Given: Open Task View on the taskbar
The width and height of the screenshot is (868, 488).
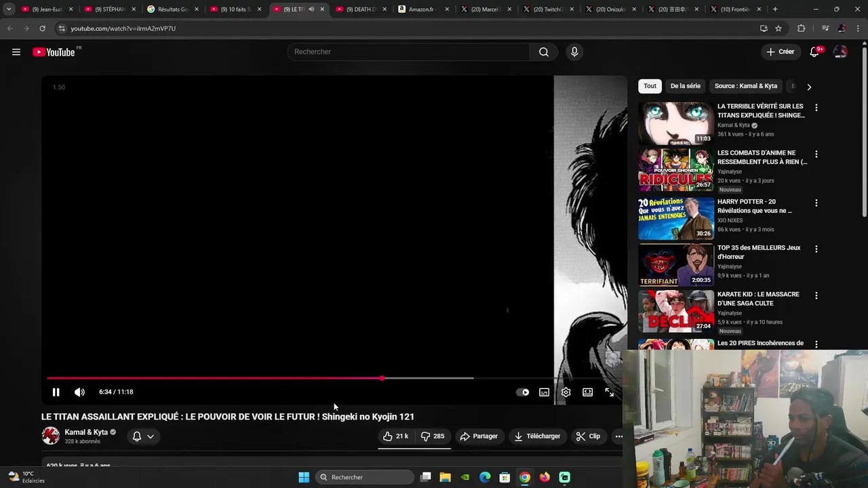Looking at the screenshot, I should (x=425, y=477).
